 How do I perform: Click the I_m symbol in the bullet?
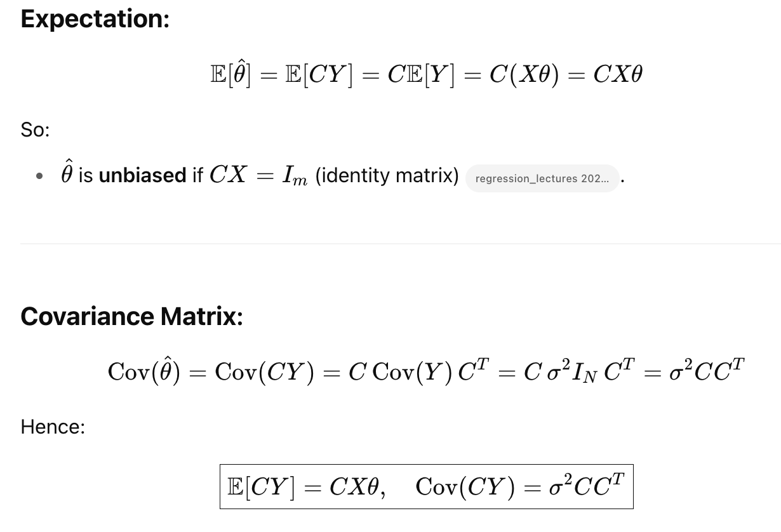295,176
